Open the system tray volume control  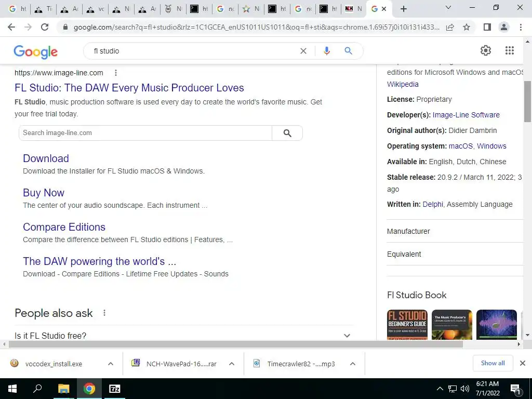[465, 389]
